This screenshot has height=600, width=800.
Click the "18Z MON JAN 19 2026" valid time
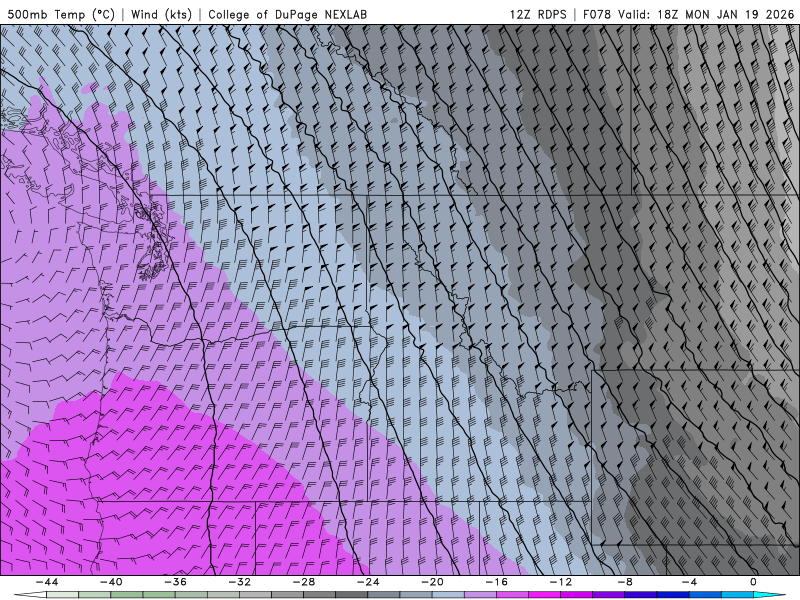tap(726, 14)
